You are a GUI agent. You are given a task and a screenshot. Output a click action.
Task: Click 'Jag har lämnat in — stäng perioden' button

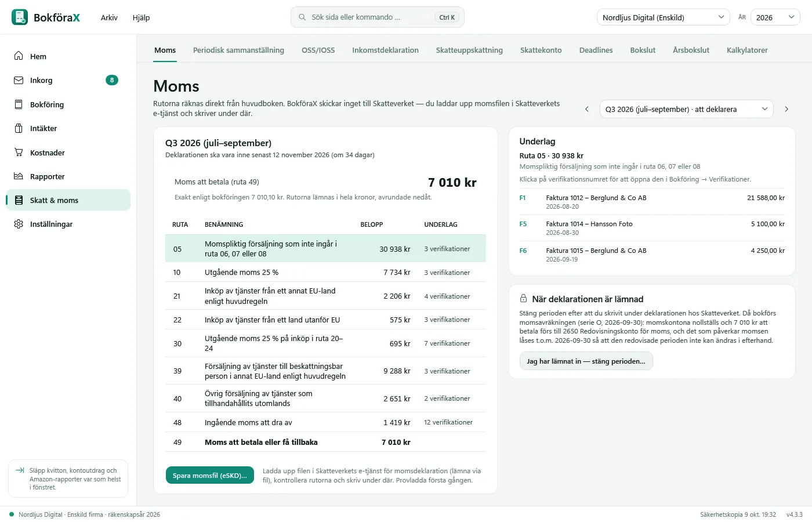click(x=586, y=361)
